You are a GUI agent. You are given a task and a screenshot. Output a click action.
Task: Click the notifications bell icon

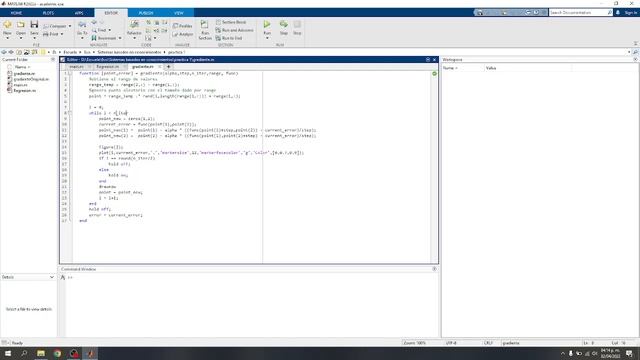(618, 13)
